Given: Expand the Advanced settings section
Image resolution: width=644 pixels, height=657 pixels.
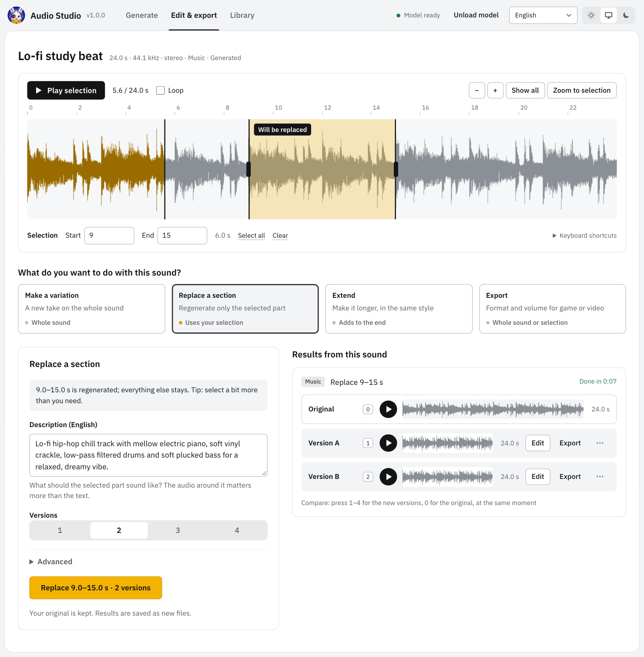Looking at the screenshot, I should [x=51, y=562].
